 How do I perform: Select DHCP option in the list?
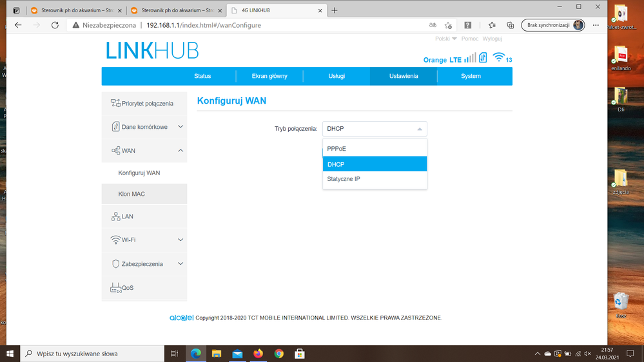pos(375,164)
